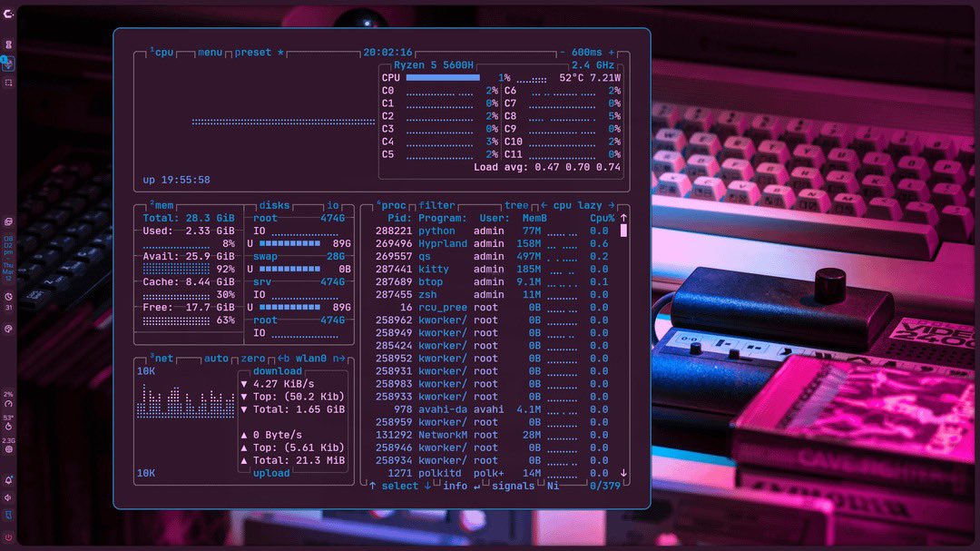Select the kitty process row
Image resolution: width=980 pixels, height=551 pixels.
[x=492, y=269]
